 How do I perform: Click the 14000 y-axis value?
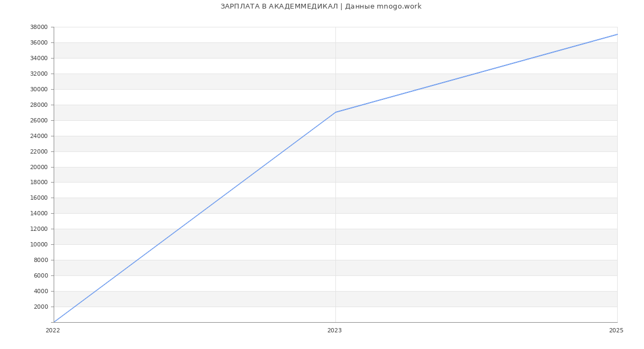click(39, 214)
